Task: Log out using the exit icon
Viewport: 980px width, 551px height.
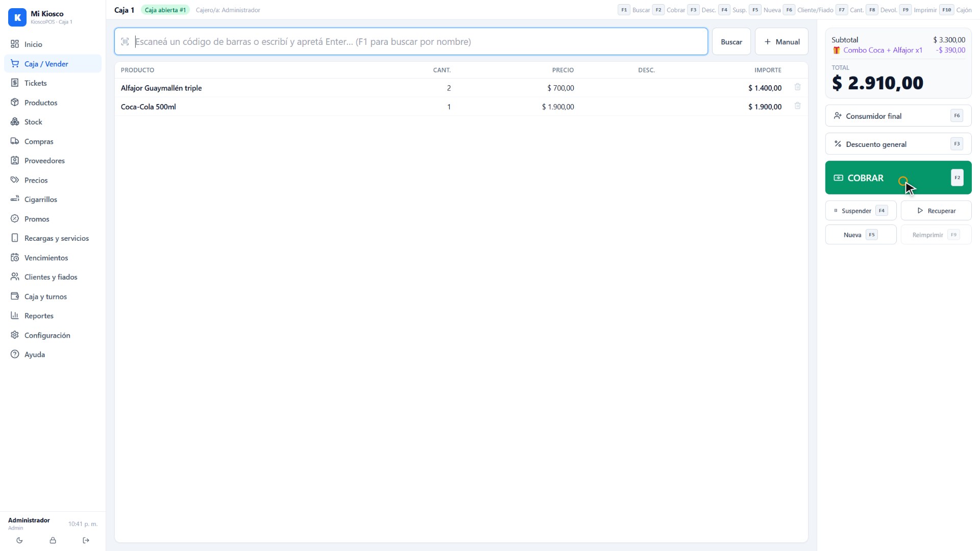Action: (86, 540)
